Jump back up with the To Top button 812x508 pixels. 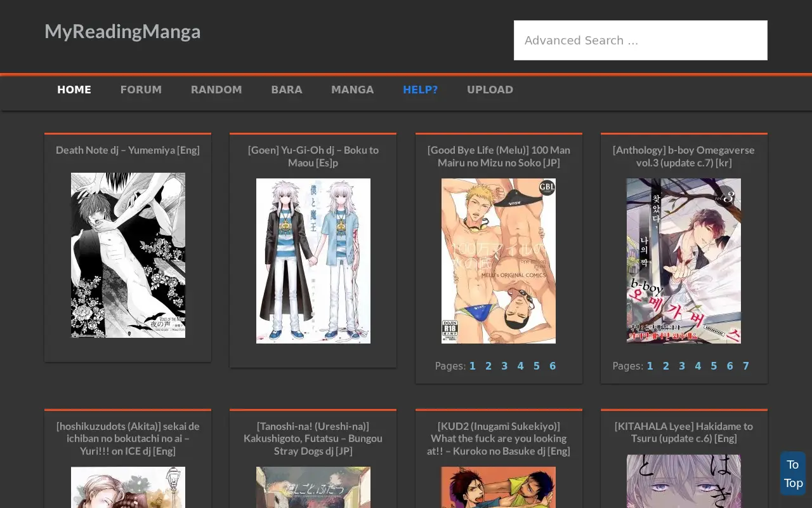point(793,474)
